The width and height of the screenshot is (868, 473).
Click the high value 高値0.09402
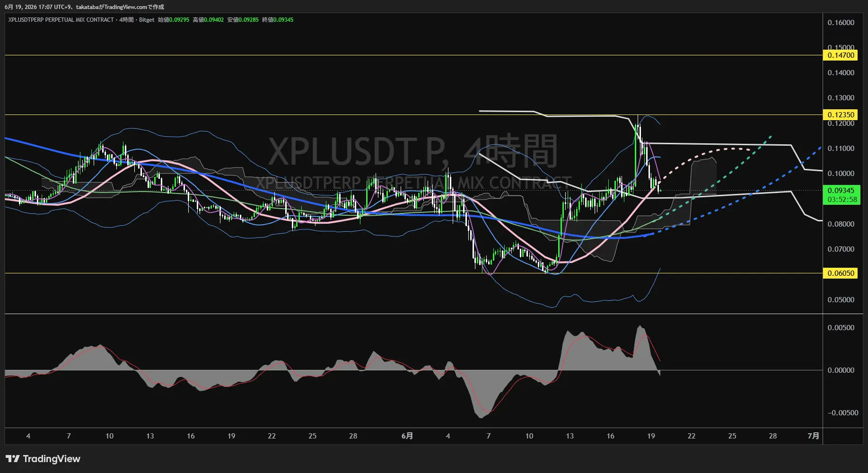(x=208, y=20)
